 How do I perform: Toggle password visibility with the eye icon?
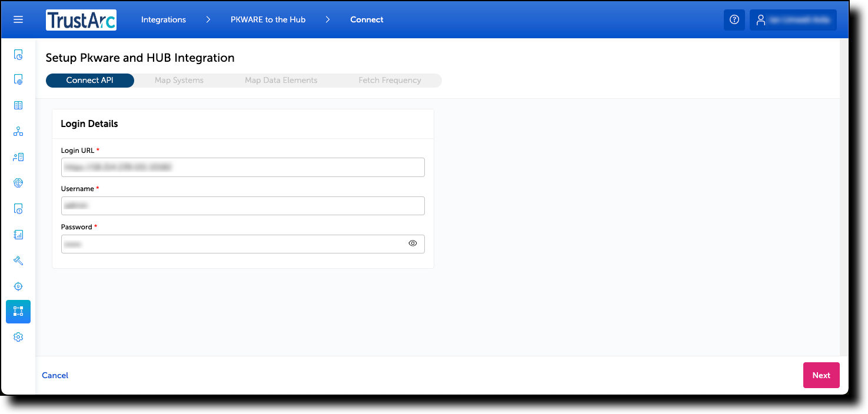tap(413, 243)
